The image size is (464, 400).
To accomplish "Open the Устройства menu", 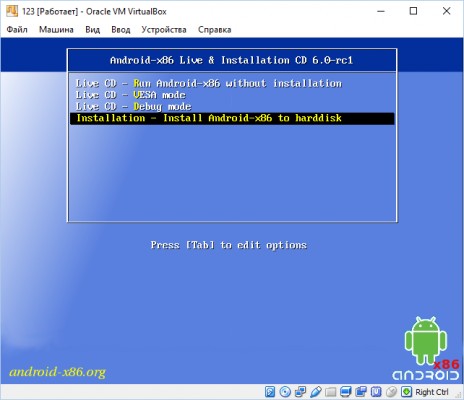I will 164,30.
